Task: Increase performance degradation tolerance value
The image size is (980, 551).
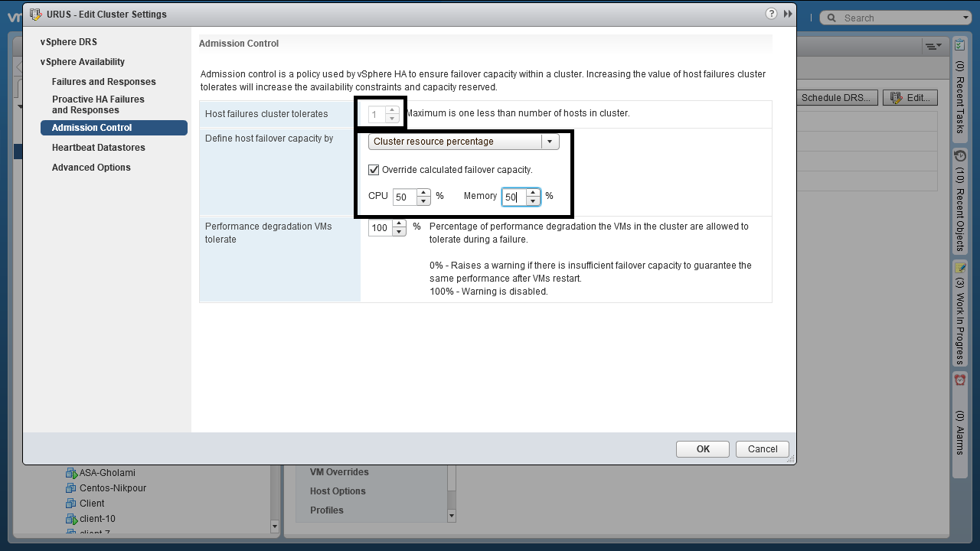Action: pyautogui.click(x=398, y=223)
